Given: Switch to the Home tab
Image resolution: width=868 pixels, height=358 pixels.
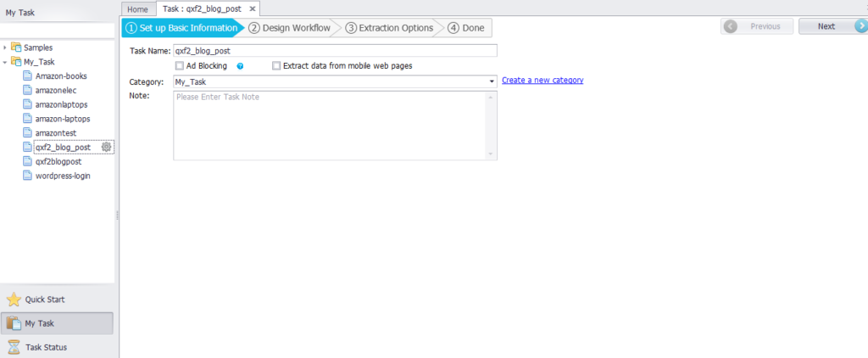Looking at the screenshot, I should pos(137,8).
